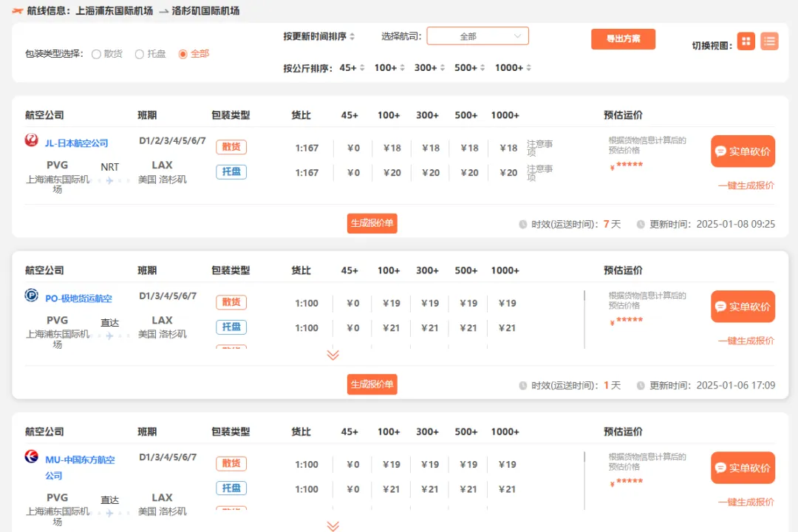Click the Japan Airlines logo icon
This screenshot has width=798, height=532.
pos(32,140)
